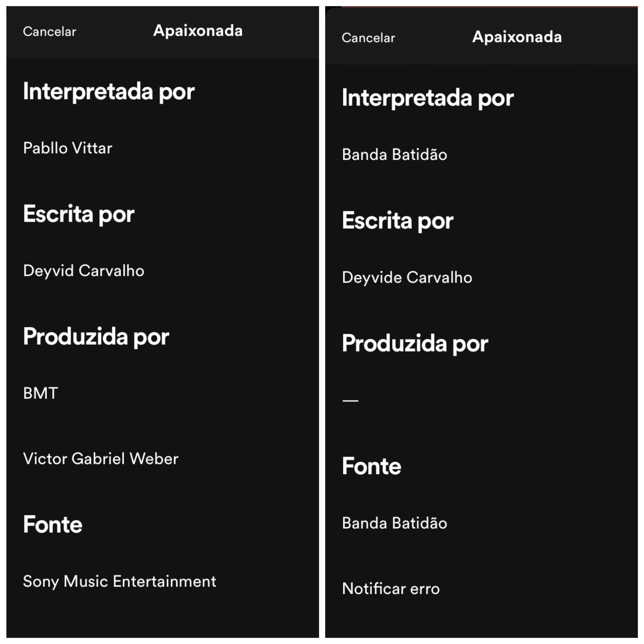Select producer BMT
The height and width of the screenshot is (644, 644).
[41, 393]
